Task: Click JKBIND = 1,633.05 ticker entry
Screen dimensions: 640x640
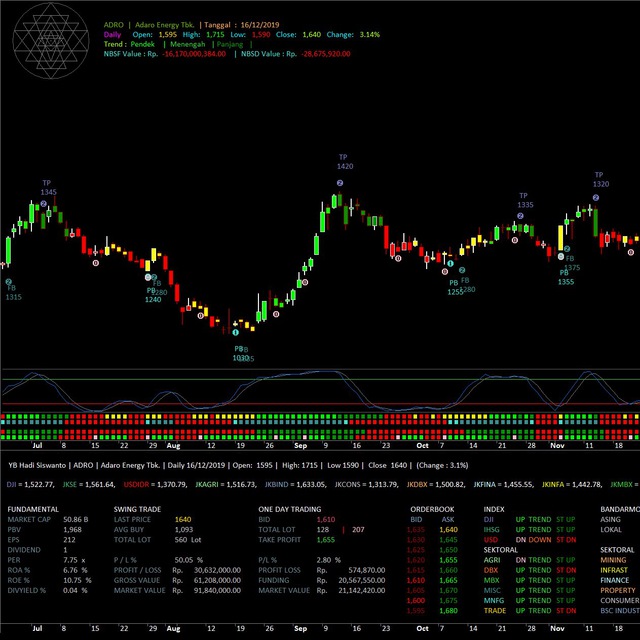Action: point(296,484)
